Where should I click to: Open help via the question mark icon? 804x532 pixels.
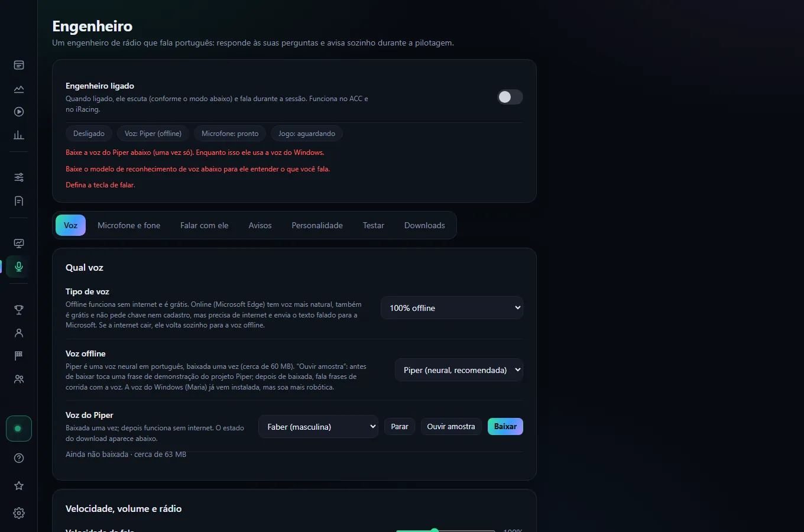(19, 458)
